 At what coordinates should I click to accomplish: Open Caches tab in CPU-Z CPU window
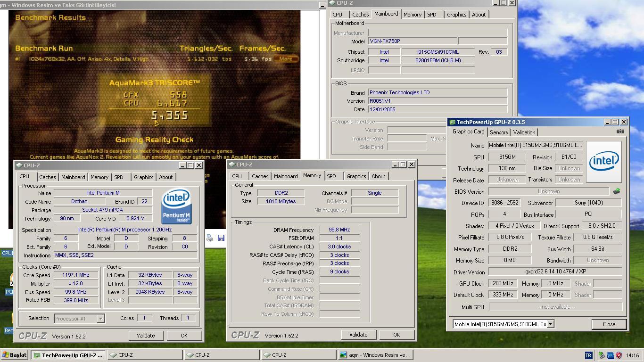coord(47,177)
